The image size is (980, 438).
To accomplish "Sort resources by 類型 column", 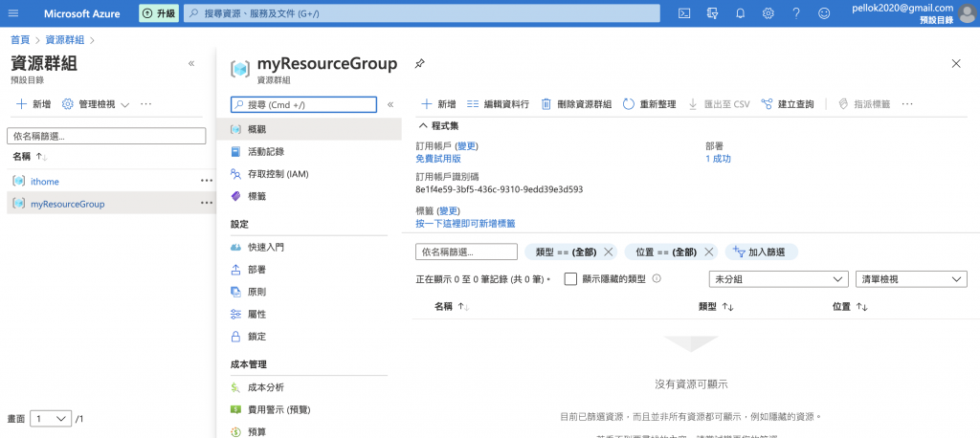I will coord(716,307).
